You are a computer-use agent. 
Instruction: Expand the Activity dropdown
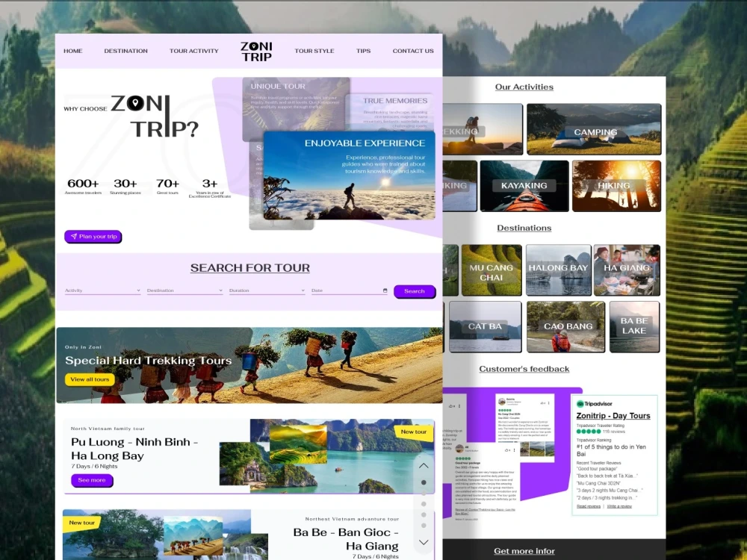(x=102, y=290)
